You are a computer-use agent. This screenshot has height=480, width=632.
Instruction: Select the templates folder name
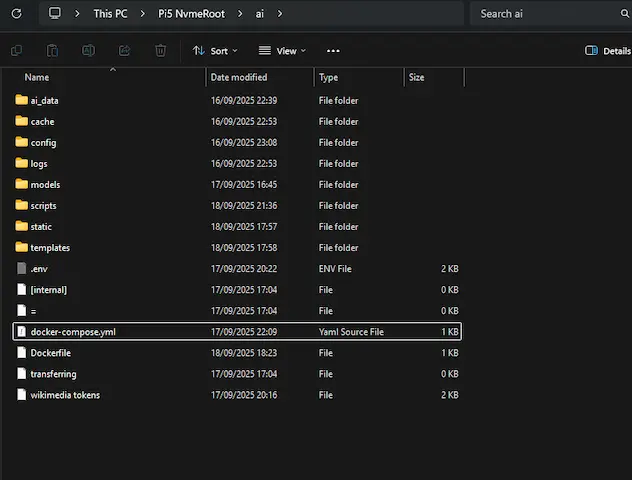point(50,248)
